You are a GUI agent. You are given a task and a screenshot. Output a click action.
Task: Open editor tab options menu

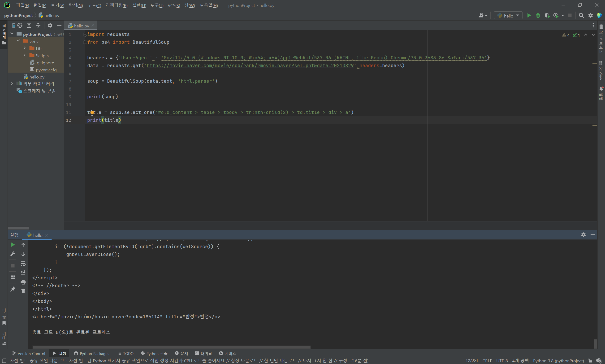click(x=593, y=26)
